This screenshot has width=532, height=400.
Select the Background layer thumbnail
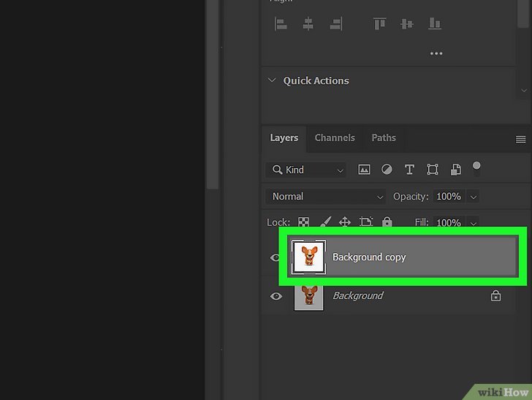pyautogui.click(x=308, y=298)
